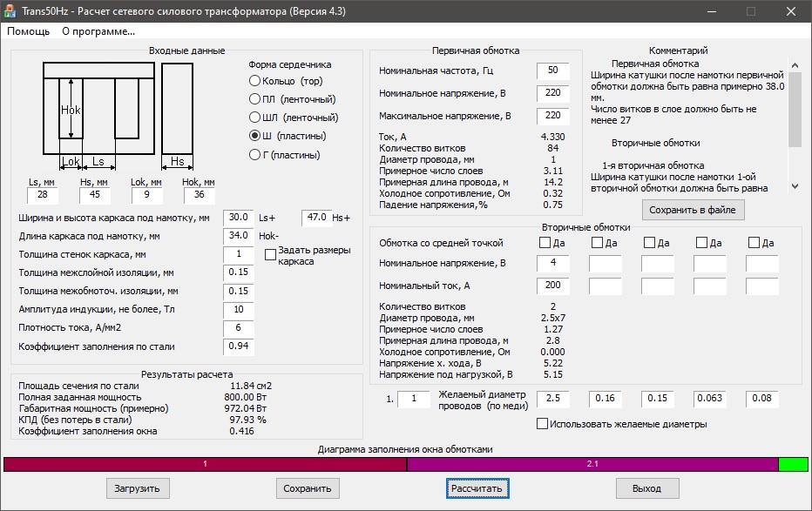The height and width of the screenshot is (511, 812).
Task: Click primary Номинальное напряжение field showing 220
Action: tap(553, 93)
